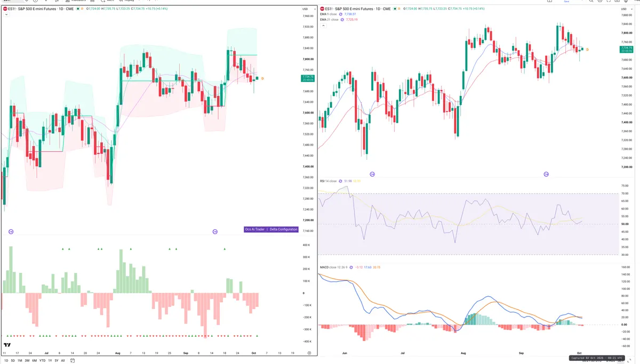Click the orange D marker beside right chart last candle
This screenshot has width=640, height=364.
click(x=587, y=50)
